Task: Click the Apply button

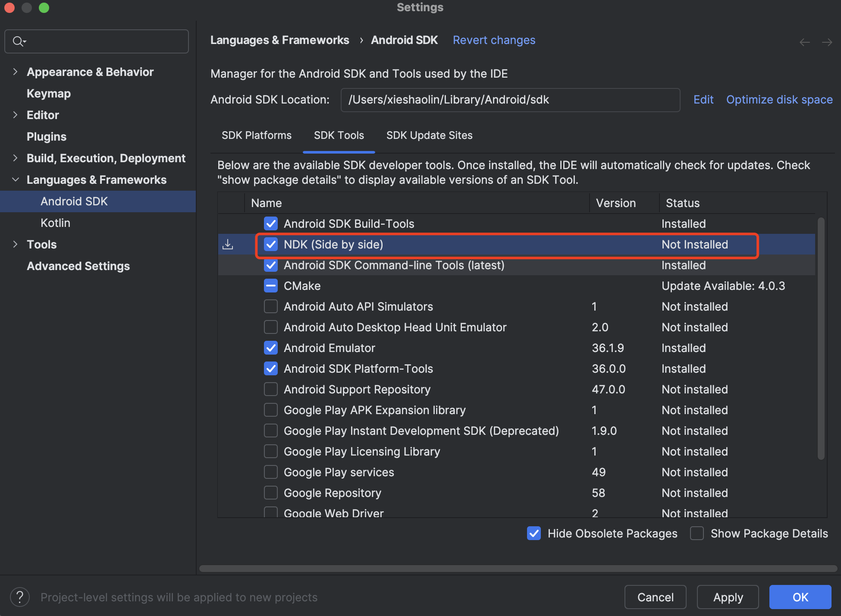Action: pos(728,597)
